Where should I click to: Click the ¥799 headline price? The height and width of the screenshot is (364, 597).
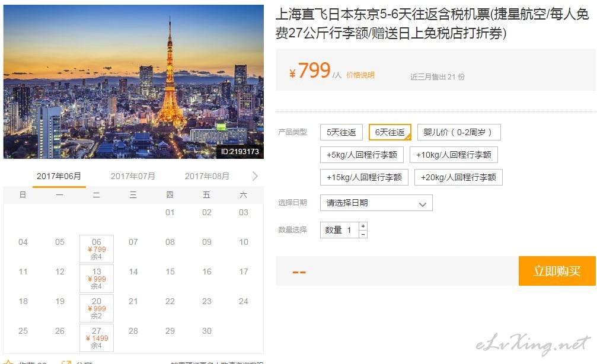310,71
